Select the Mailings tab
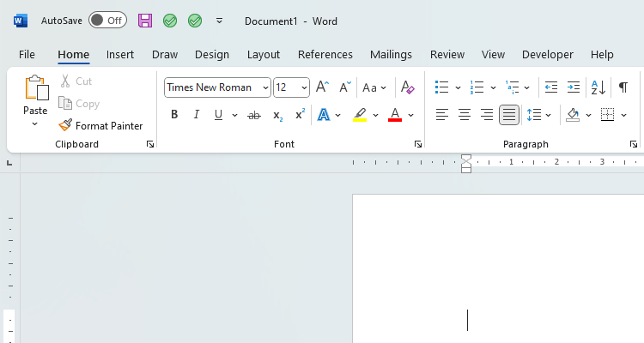 391,55
